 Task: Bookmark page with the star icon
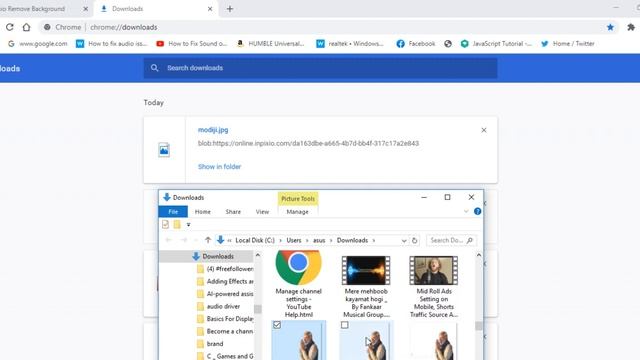click(x=610, y=27)
